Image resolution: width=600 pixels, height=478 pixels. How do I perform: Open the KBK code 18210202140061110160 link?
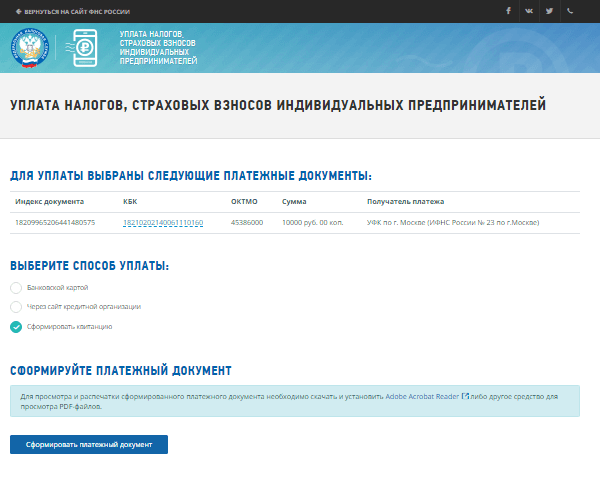[x=163, y=222]
